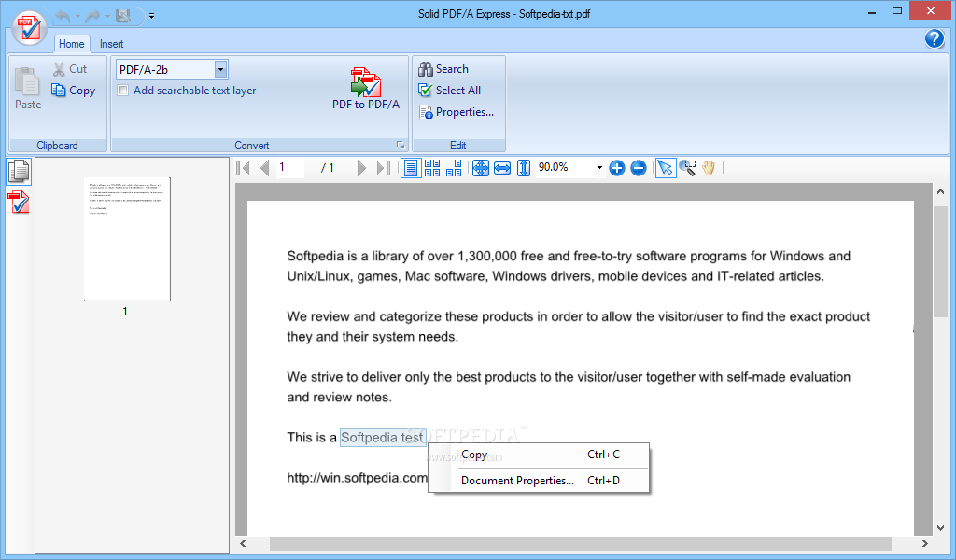956x560 pixels.
Task: Switch to the Home ribbon tab
Action: click(x=71, y=44)
